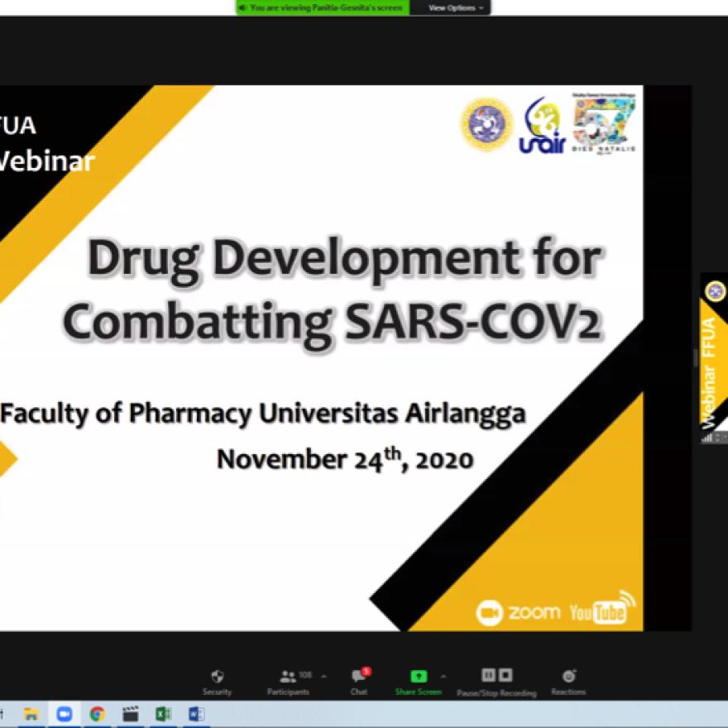Click the 'Share Screen' green label
The width and height of the screenshot is (728, 728).
coord(419,692)
